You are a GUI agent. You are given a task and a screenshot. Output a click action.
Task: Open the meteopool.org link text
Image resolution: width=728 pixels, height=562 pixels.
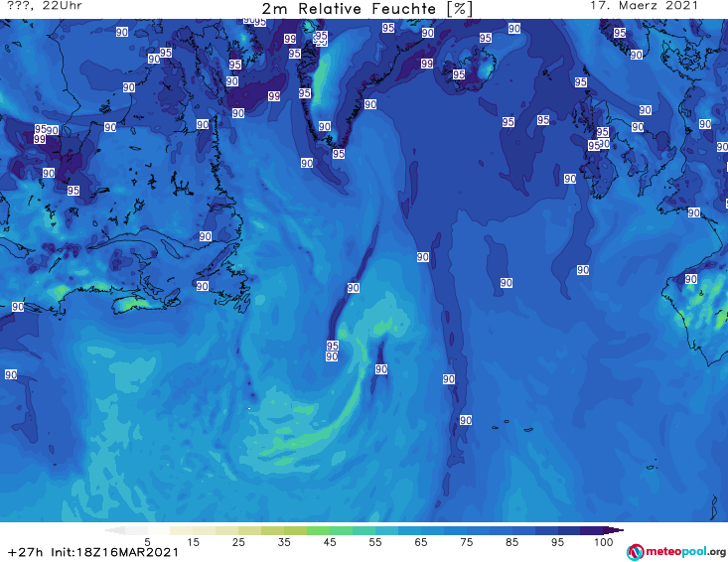click(x=685, y=551)
